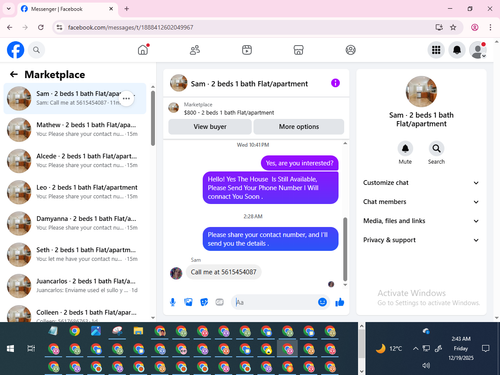The width and height of the screenshot is (500, 375).
Task: Open Alcede's 2 beds 1 bath conversation
Action: pos(75,161)
